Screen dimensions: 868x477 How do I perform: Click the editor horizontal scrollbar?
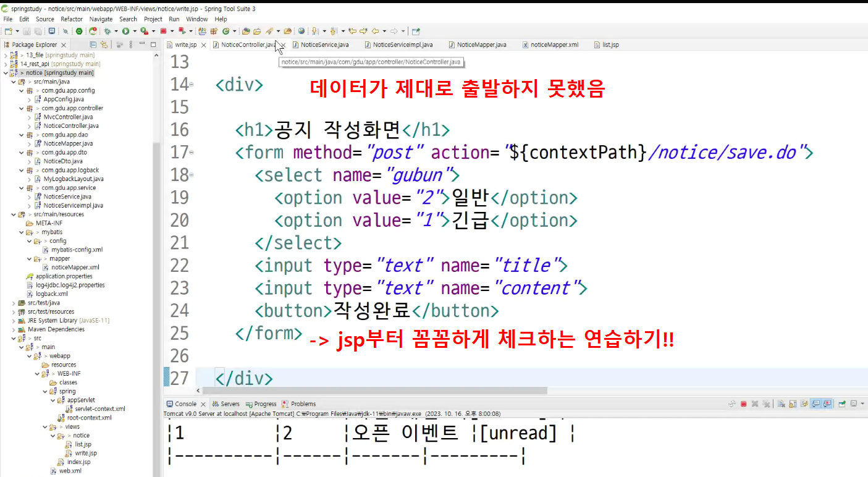pos(374,390)
